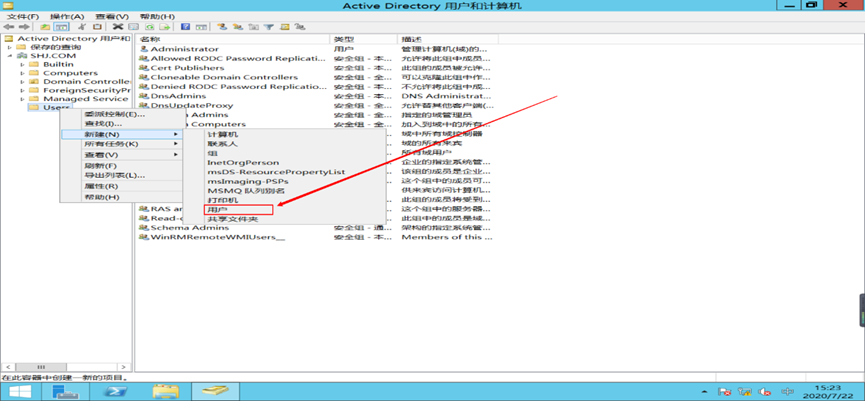
Task: Expand Managed Service tree node
Action: 22,99
